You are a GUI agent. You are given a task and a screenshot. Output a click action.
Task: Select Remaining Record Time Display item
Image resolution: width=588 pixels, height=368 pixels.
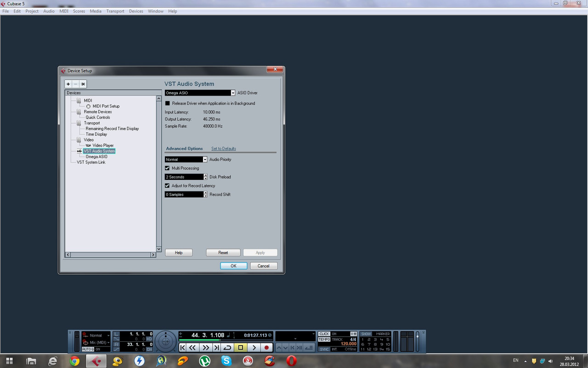click(x=112, y=129)
